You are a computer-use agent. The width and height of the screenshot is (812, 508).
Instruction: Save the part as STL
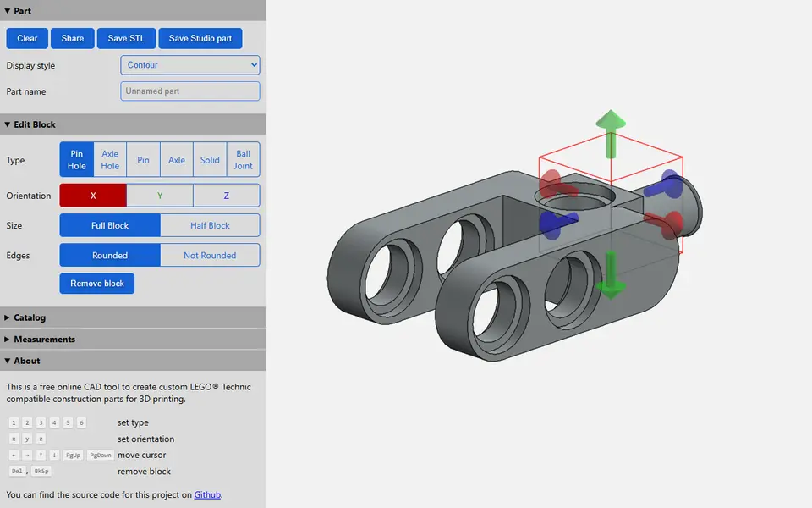(x=126, y=38)
